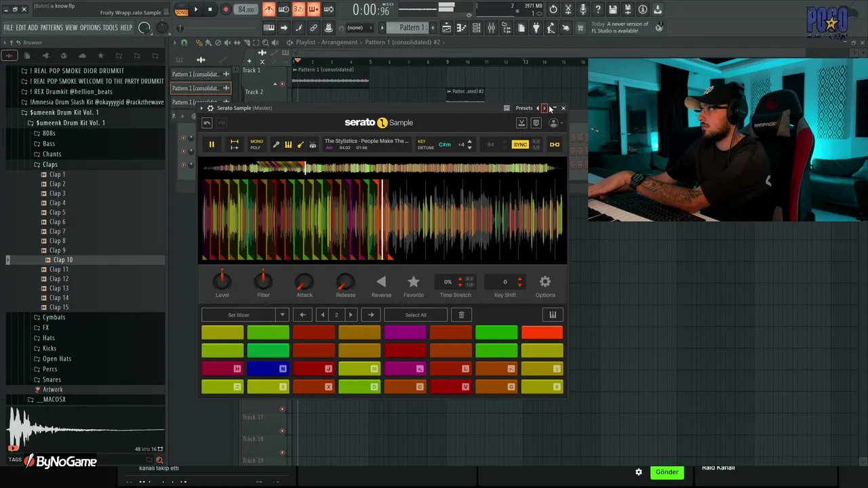The height and width of the screenshot is (488, 868).
Task: Click Serato Sample undo button
Action: pyautogui.click(x=207, y=123)
